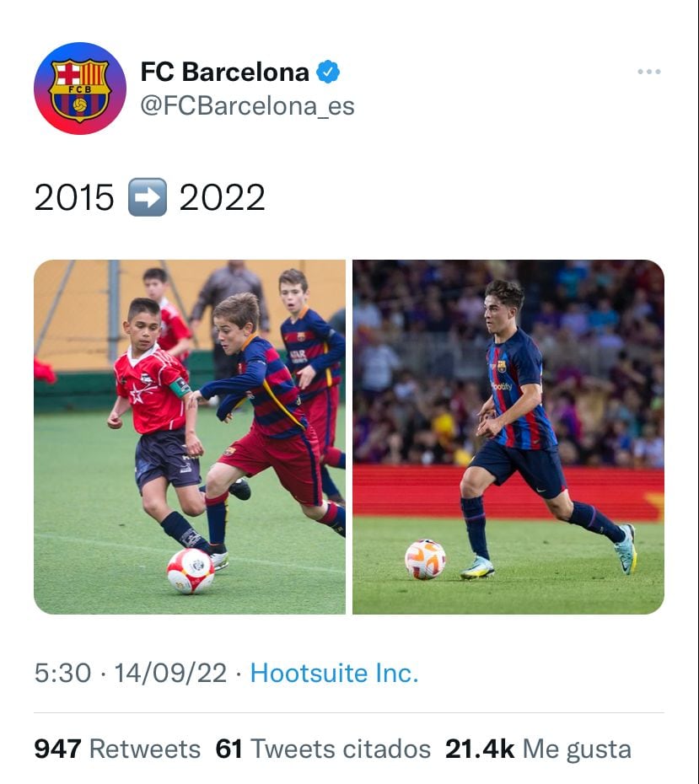
Task: Open the FC Barcelona display name
Action: pyautogui.click(x=224, y=72)
